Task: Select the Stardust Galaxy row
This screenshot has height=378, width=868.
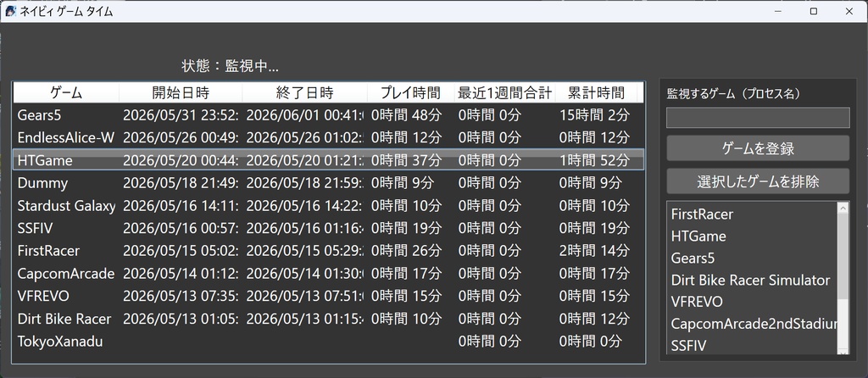Action: 329,205
